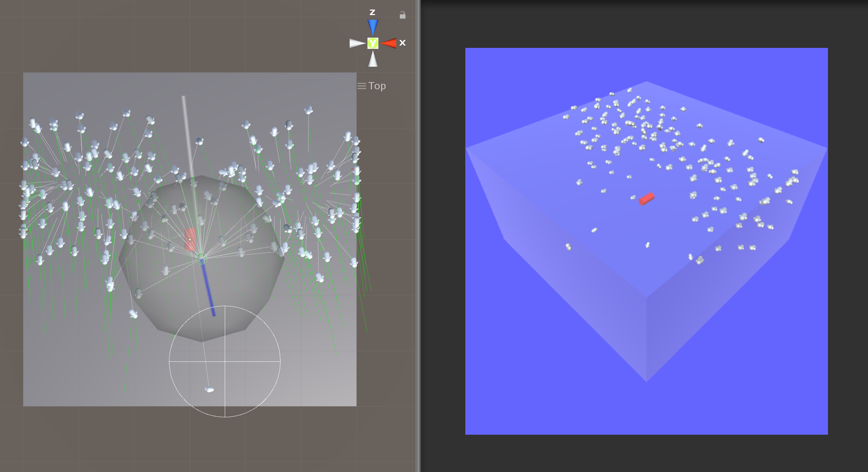The height and width of the screenshot is (472, 868).
Task: Click the Top view label
Action: point(377,86)
